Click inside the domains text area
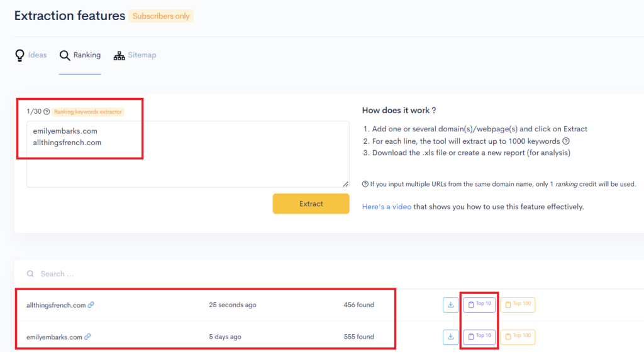This screenshot has height=353, width=644. click(187, 163)
